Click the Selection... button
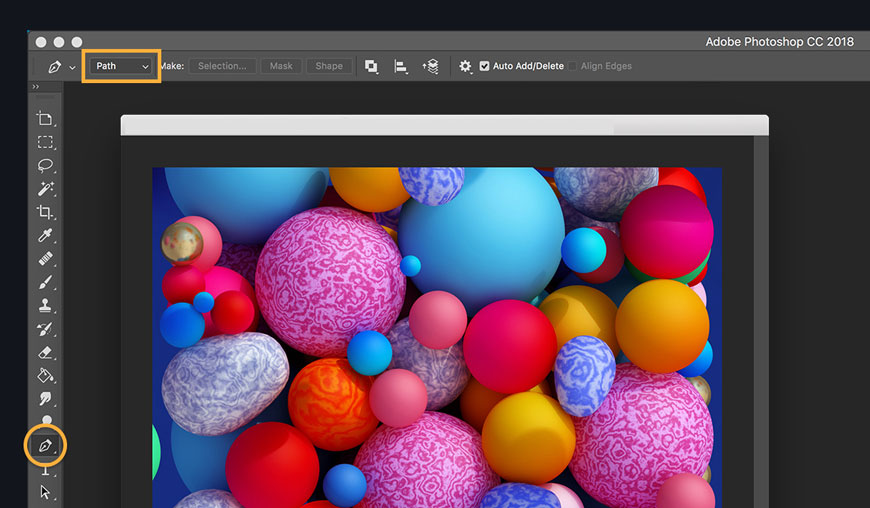The width and height of the screenshot is (870, 508). coord(222,66)
